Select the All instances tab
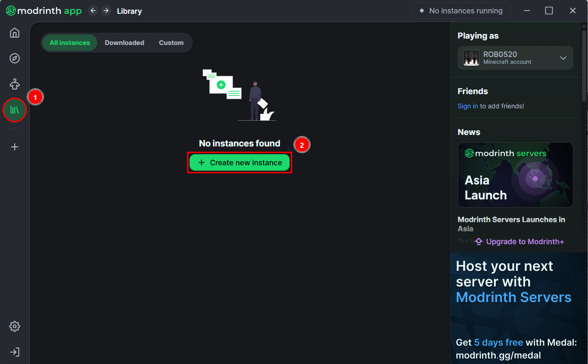Screen dimensions: 588x364 pos(70,43)
